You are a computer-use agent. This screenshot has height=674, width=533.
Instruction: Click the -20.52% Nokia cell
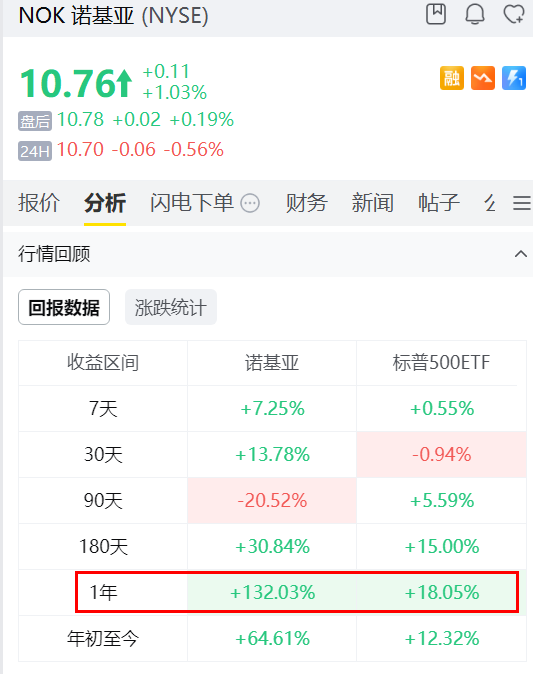tap(273, 500)
